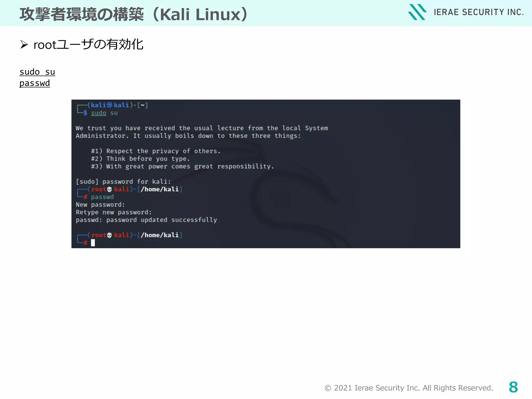Click the IERAE SECURITY INC. company name
Screen dimensions: 532x399
[479, 12]
